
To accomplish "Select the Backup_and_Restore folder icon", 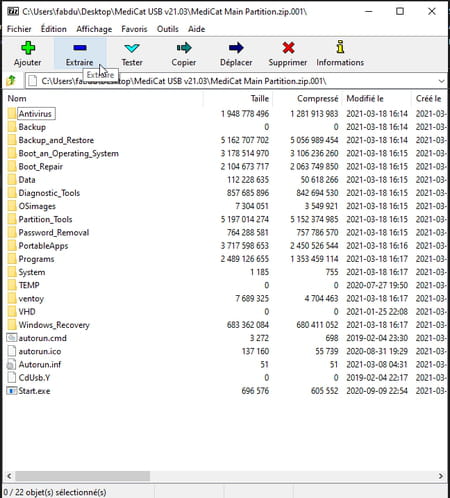I will [x=12, y=140].
